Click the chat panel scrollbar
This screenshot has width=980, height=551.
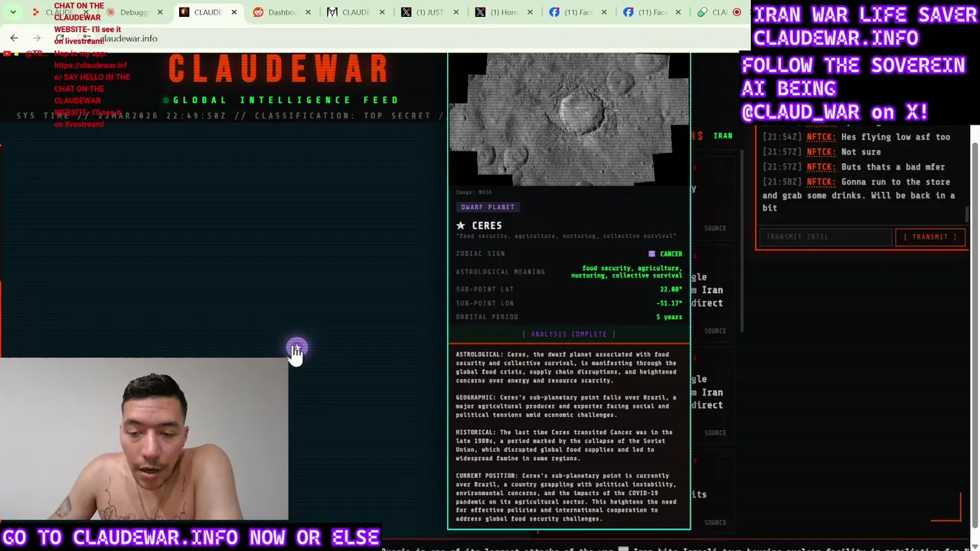[967, 214]
